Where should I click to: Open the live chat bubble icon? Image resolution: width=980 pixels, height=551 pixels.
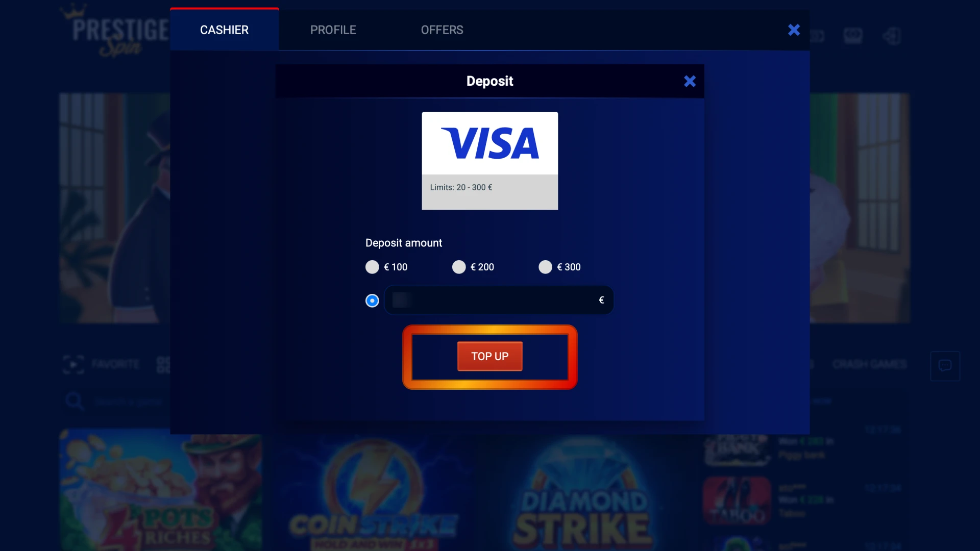[945, 366]
